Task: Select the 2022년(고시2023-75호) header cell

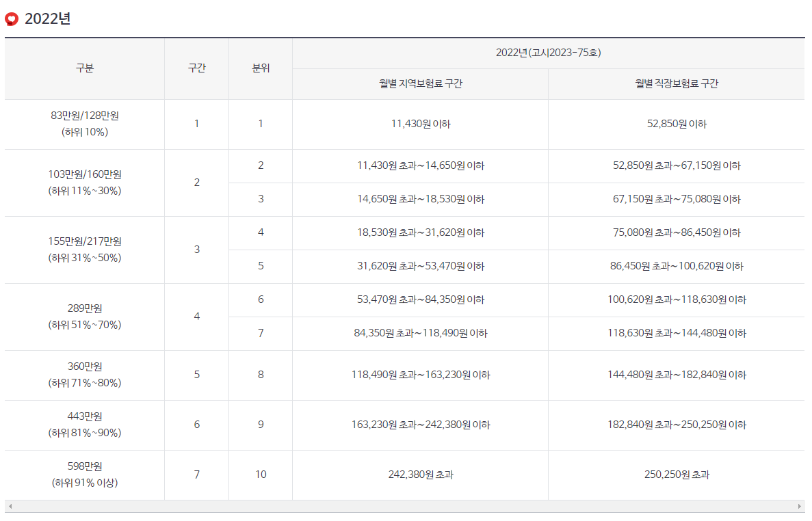Action: click(x=549, y=53)
